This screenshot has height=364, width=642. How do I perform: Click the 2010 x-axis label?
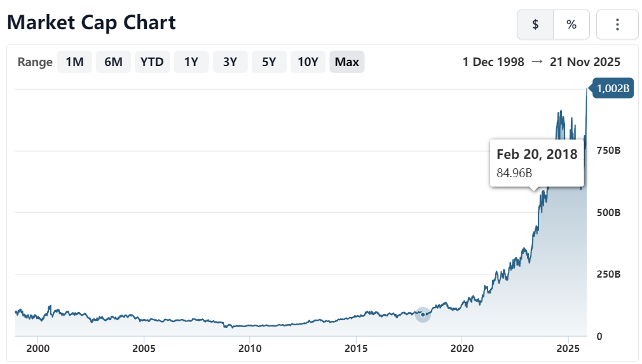coord(250,348)
